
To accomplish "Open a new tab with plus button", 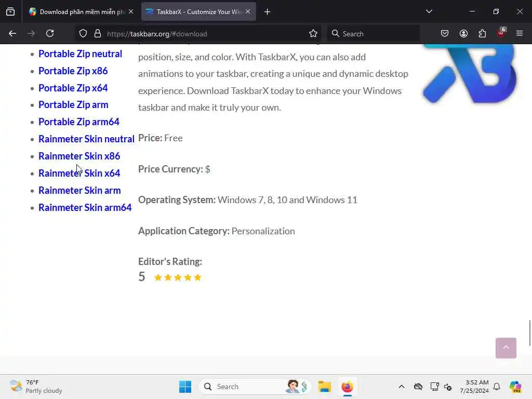I will pyautogui.click(x=268, y=12).
